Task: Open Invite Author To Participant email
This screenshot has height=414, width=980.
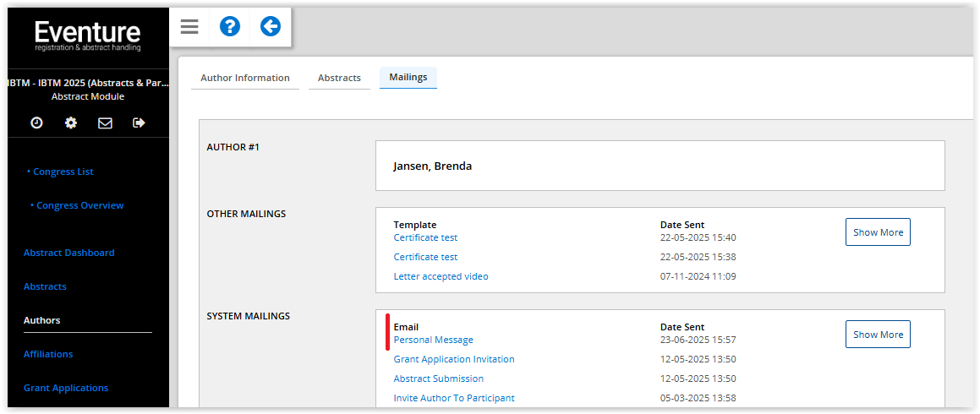Action: point(454,399)
